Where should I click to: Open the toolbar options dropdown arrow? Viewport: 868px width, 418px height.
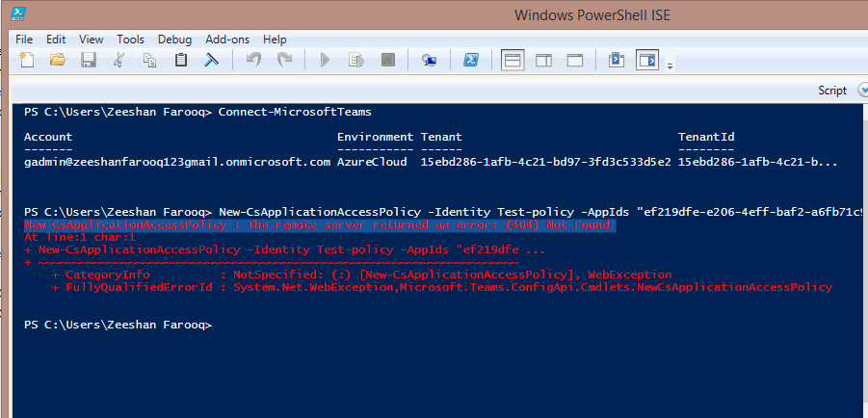coord(670,65)
